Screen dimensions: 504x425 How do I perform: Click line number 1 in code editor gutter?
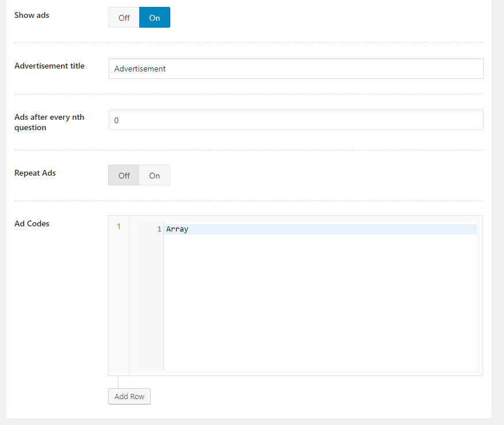click(x=159, y=229)
